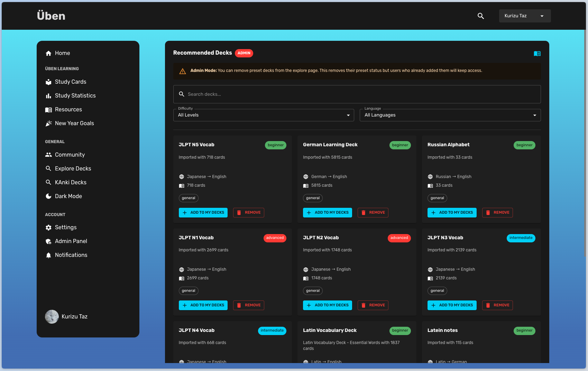
Task: Click the warning triangle in Admin Mode banner
Action: [x=183, y=71]
